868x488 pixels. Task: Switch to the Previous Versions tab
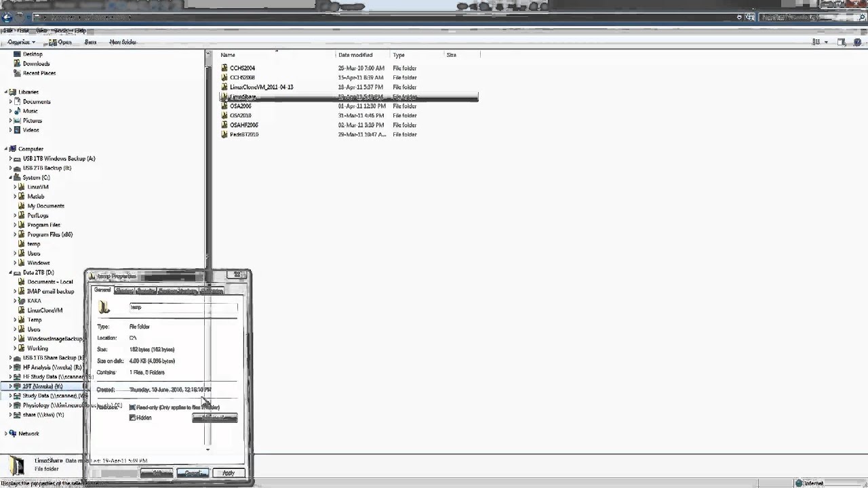(177, 291)
